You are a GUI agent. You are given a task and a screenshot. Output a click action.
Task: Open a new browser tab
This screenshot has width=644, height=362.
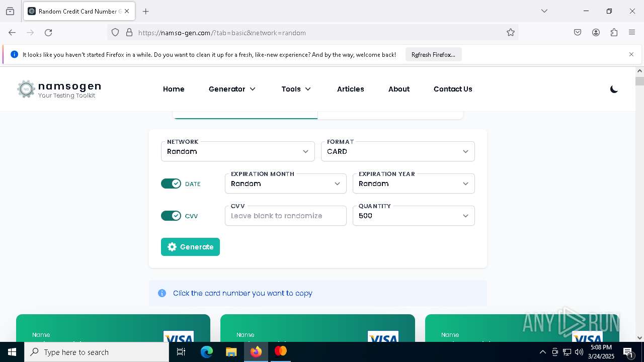[146, 11]
